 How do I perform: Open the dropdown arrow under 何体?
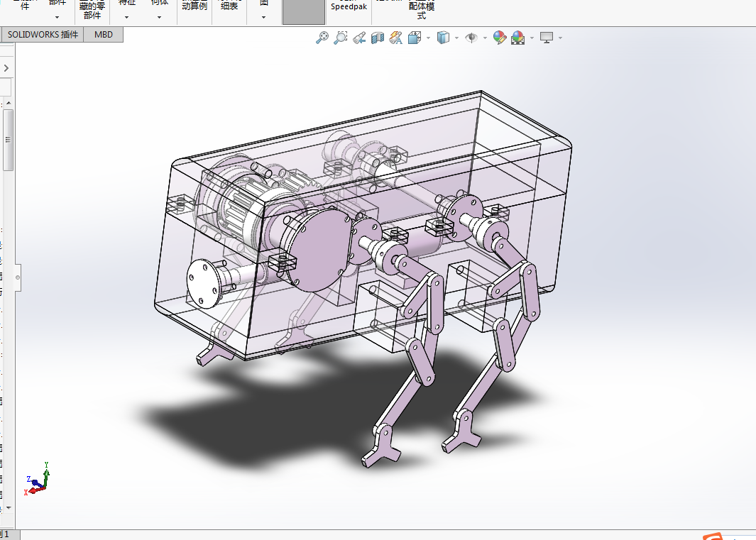click(159, 17)
